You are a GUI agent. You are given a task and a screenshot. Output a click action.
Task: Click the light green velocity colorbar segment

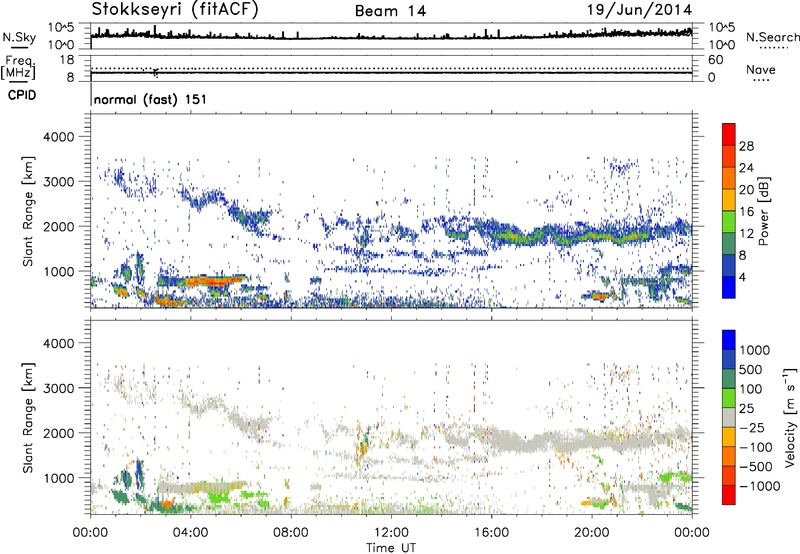coord(729,398)
